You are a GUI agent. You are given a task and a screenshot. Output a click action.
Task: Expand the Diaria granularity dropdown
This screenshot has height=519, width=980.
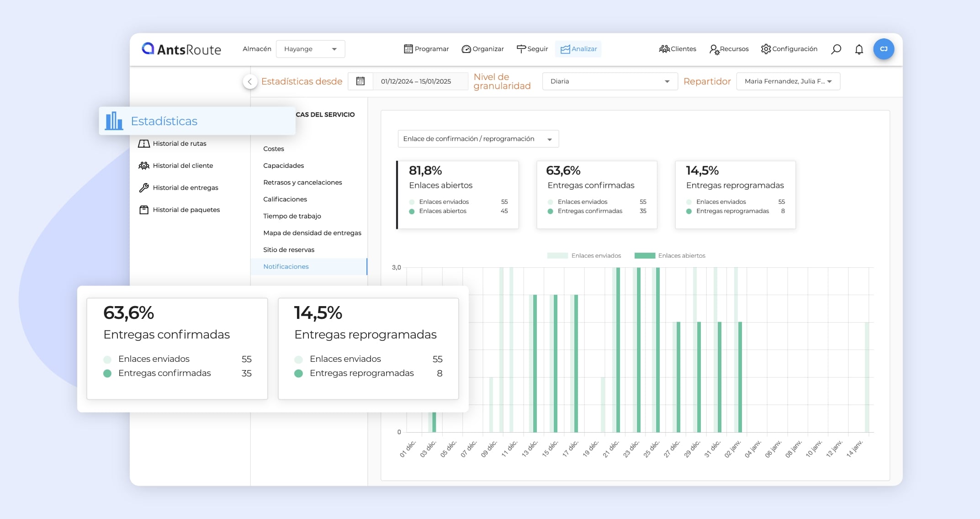pos(609,81)
